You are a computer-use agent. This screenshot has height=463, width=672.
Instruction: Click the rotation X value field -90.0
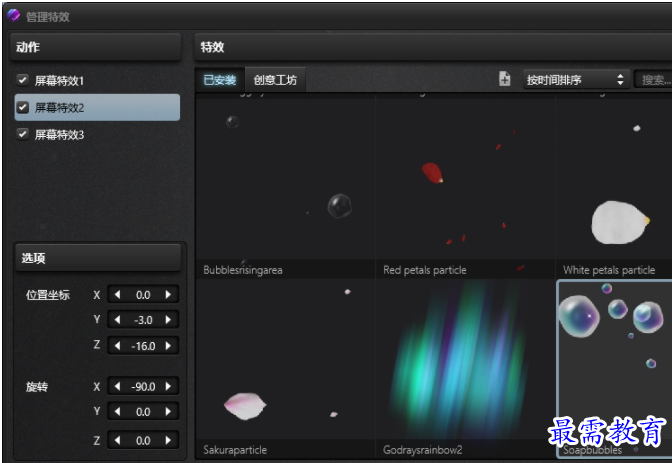point(143,387)
